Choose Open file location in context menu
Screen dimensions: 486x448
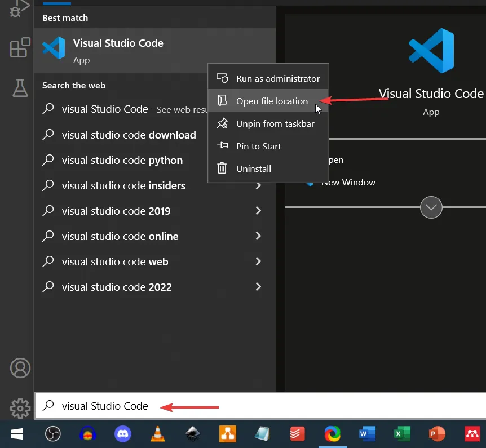click(268, 101)
